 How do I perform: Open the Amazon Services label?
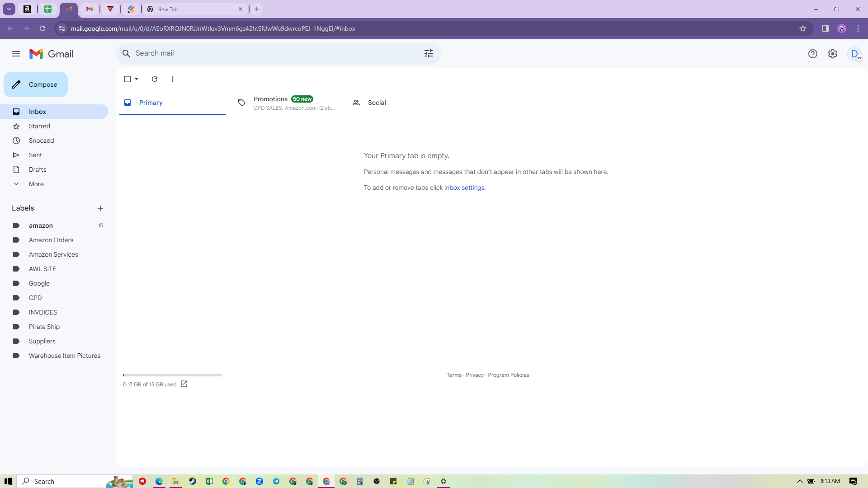(54, 254)
